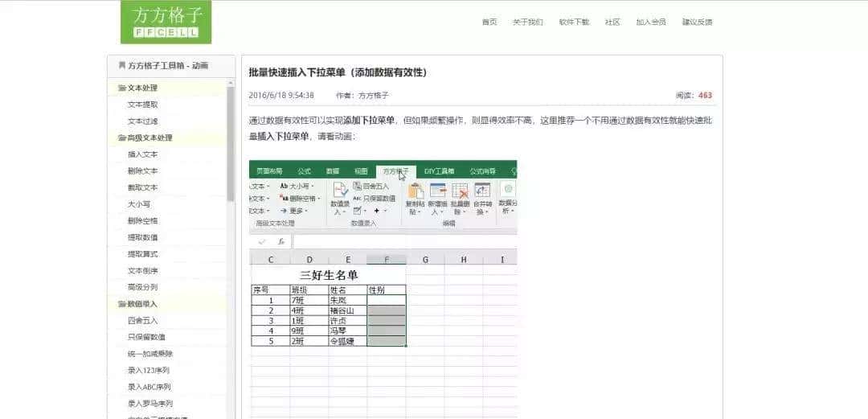Open 统一加减乘除 sidebar entry
Screen dimensions: 868x419
(150, 354)
